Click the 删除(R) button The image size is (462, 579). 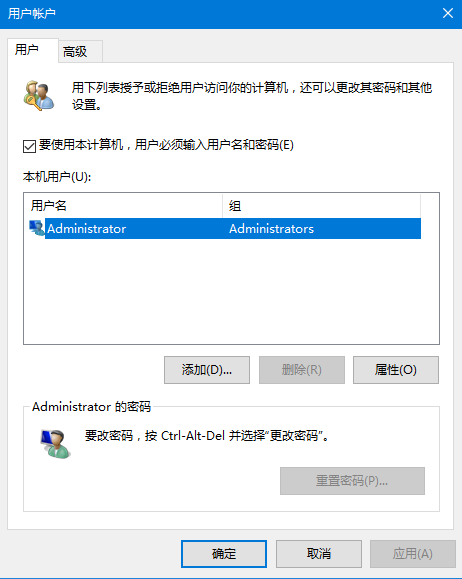pyautogui.click(x=302, y=370)
